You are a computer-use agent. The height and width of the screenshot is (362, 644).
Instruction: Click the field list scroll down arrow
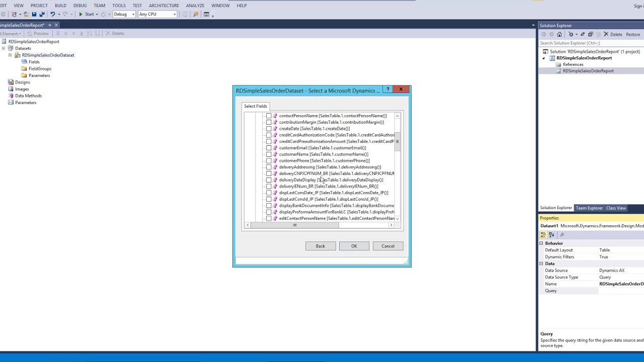click(397, 219)
